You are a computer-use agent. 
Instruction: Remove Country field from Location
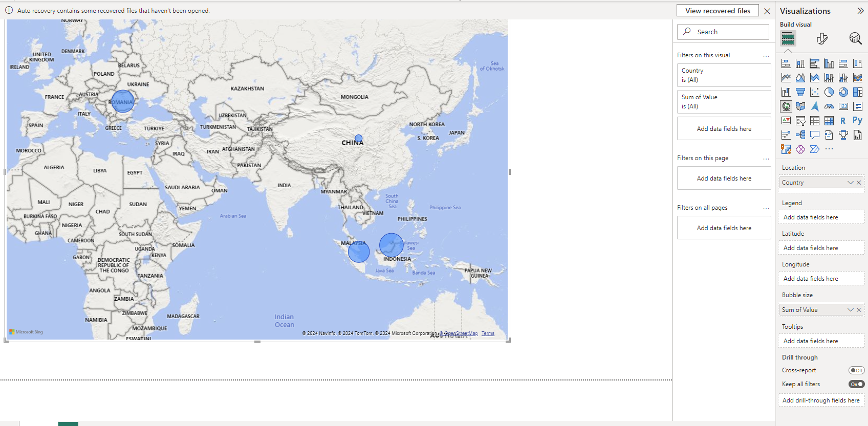pos(859,183)
